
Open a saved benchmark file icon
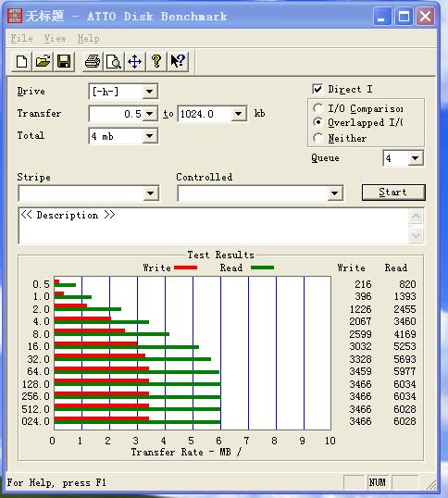point(43,61)
